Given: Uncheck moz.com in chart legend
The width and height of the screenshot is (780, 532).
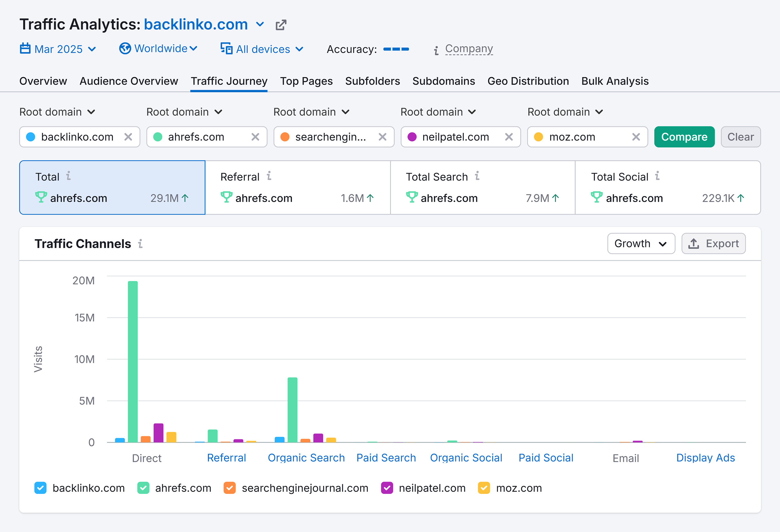Looking at the screenshot, I should pyautogui.click(x=484, y=488).
